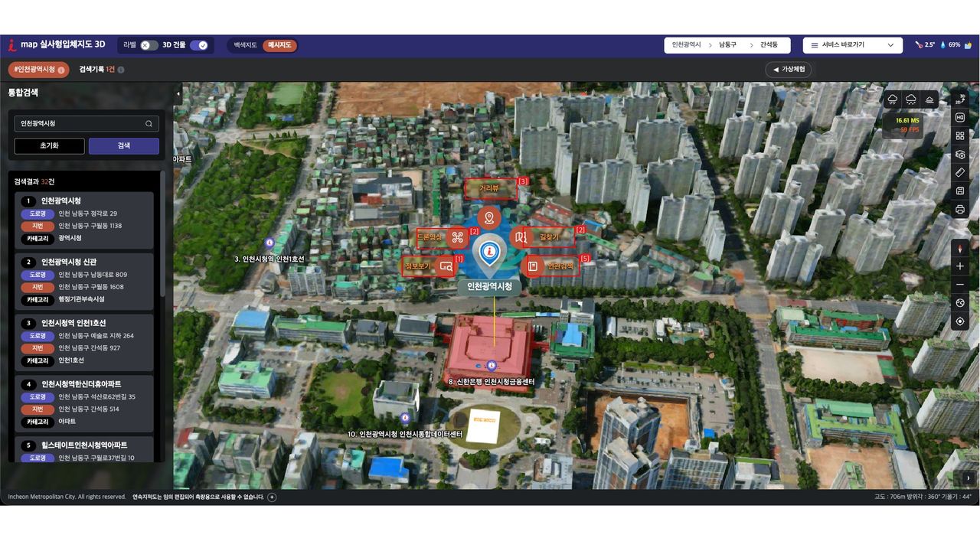Toggle the 라벨 label switch

149,45
